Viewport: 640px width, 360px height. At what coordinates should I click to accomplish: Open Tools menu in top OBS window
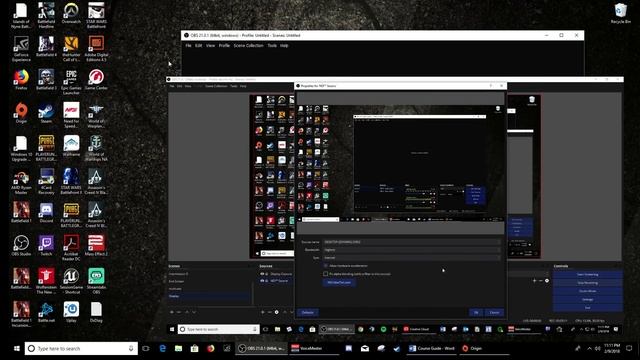coord(272,46)
